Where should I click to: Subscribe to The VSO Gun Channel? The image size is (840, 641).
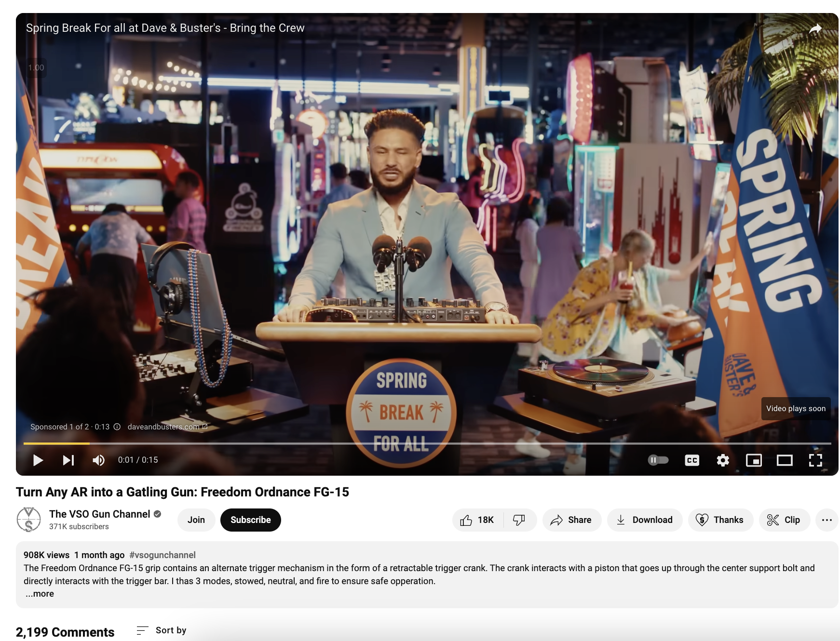[250, 520]
